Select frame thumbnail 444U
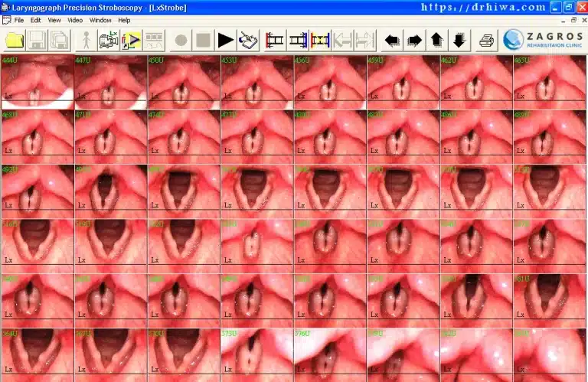 coord(38,82)
